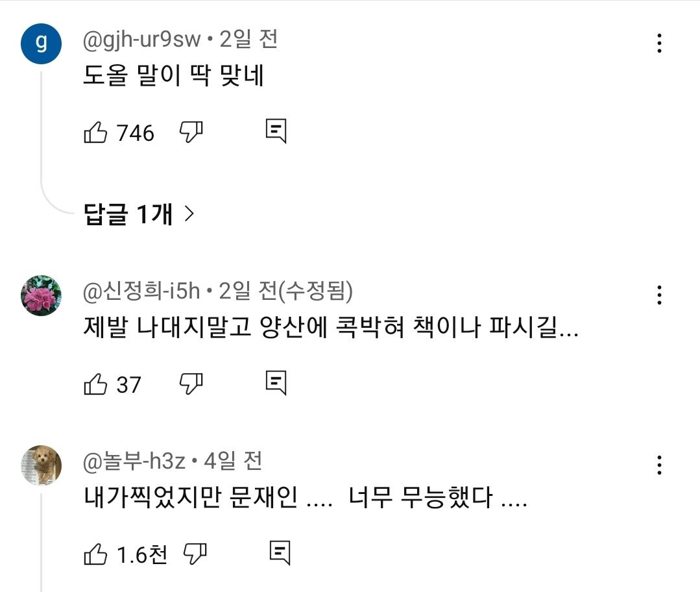Reply to the @신정희-i5h comment
The height and width of the screenshot is (592, 700).
click(x=276, y=383)
